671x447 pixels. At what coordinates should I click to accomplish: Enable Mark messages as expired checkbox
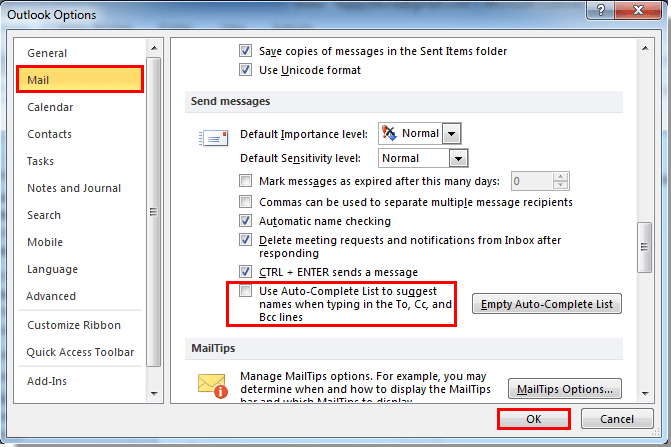pyautogui.click(x=245, y=181)
